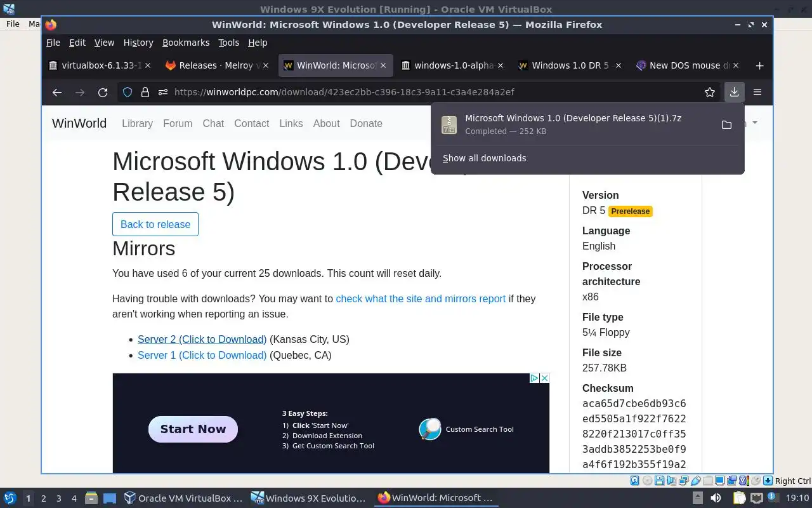The width and height of the screenshot is (812, 508).
Task: Click VirtualBox recording status icon
Action: click(x=731, y=481)
